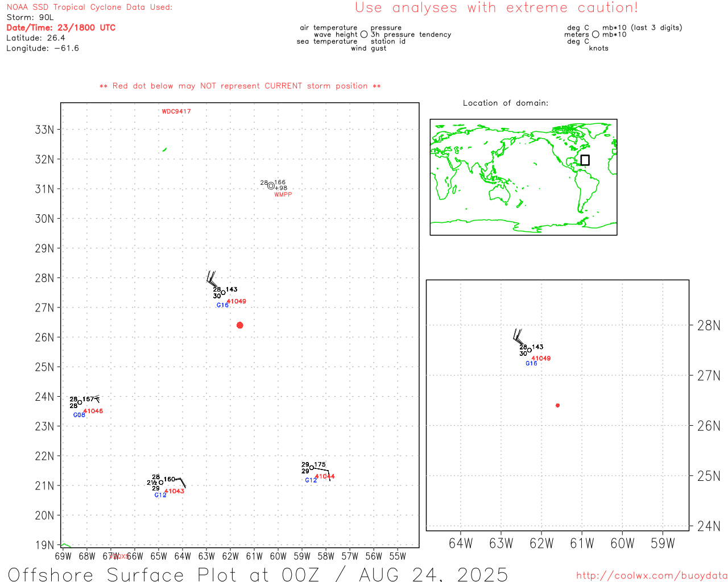728x582 pixels.
Task: Click gust label G08 near buoy 41046
Action: [x=79, y=415]
